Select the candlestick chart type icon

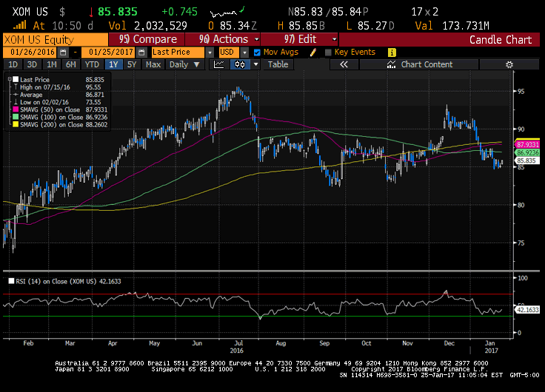(240, 64)
